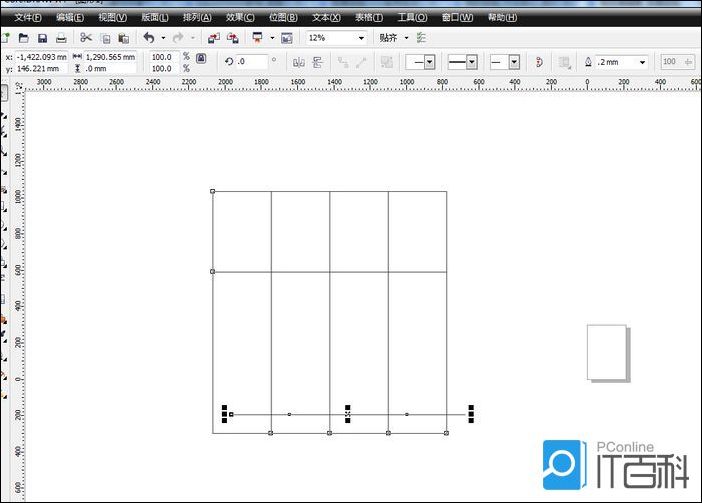Click the Import icon

(x=214, y=38)
